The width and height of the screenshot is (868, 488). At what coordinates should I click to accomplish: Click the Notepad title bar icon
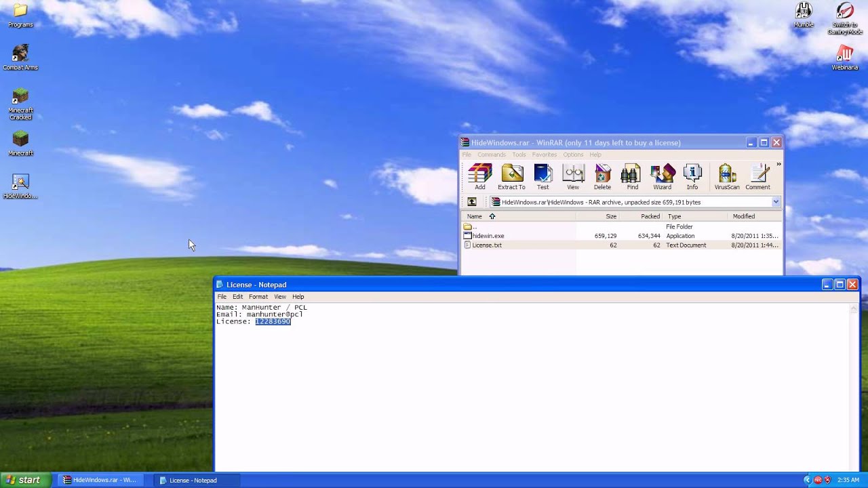(x=220, y=285)
